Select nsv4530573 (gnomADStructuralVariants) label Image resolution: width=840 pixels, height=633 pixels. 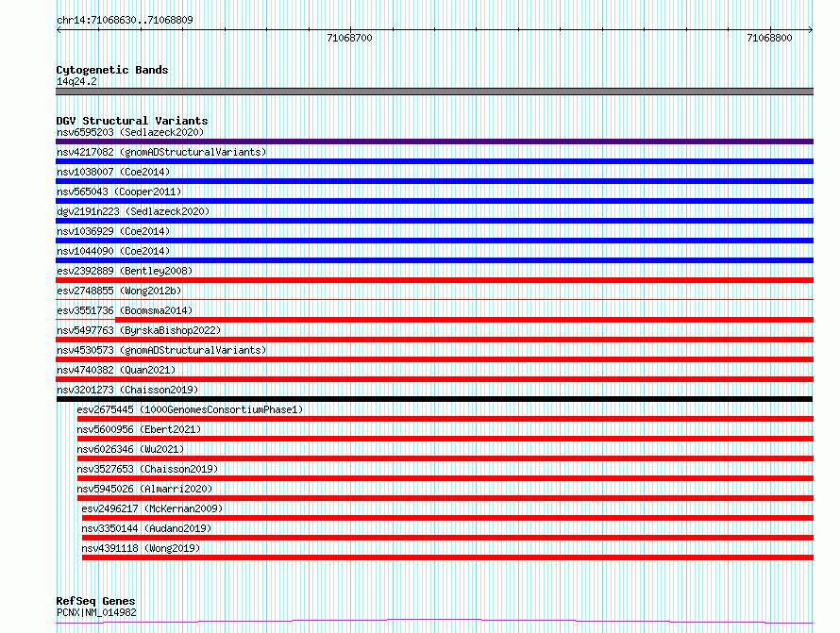(x=161, y=350)
